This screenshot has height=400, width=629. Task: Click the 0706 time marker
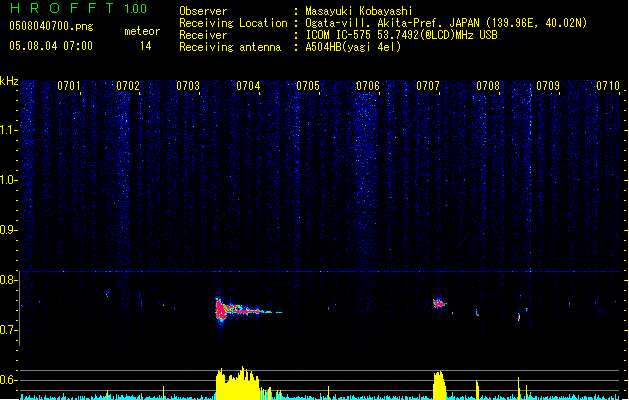[x=368, y=86]
